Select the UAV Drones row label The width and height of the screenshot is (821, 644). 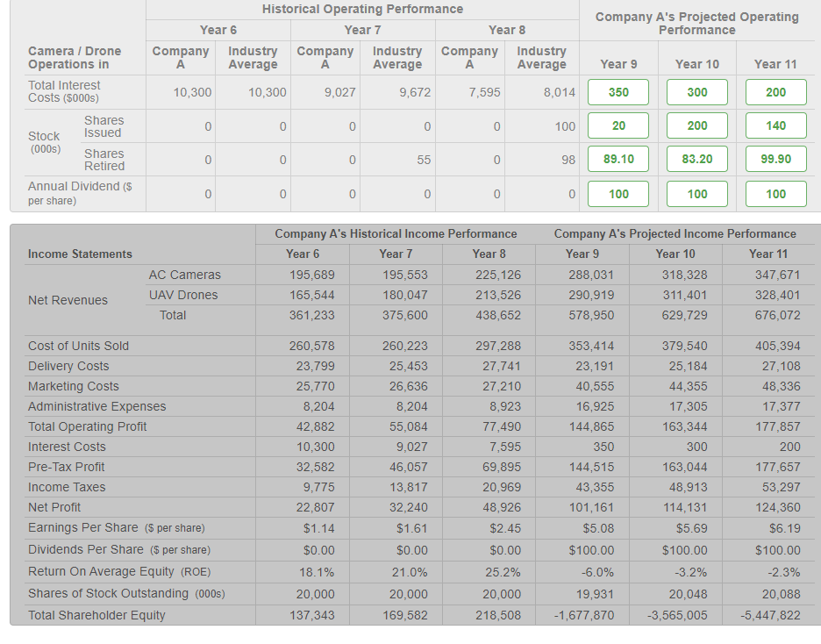[182, 295]
